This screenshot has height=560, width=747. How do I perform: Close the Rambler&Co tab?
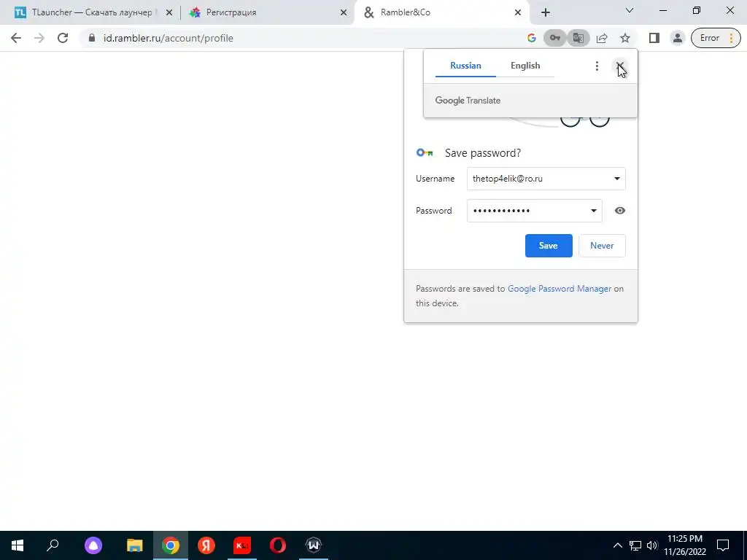(518, 13)
